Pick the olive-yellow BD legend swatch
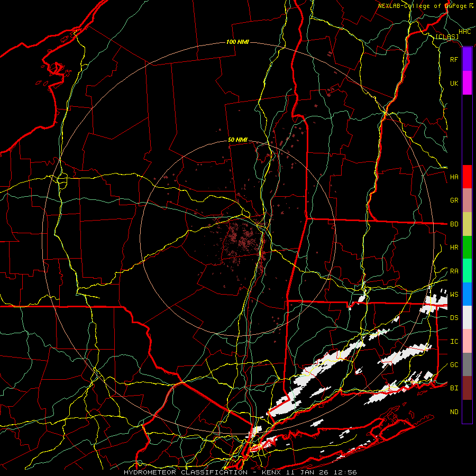 [x=467, y=224]
